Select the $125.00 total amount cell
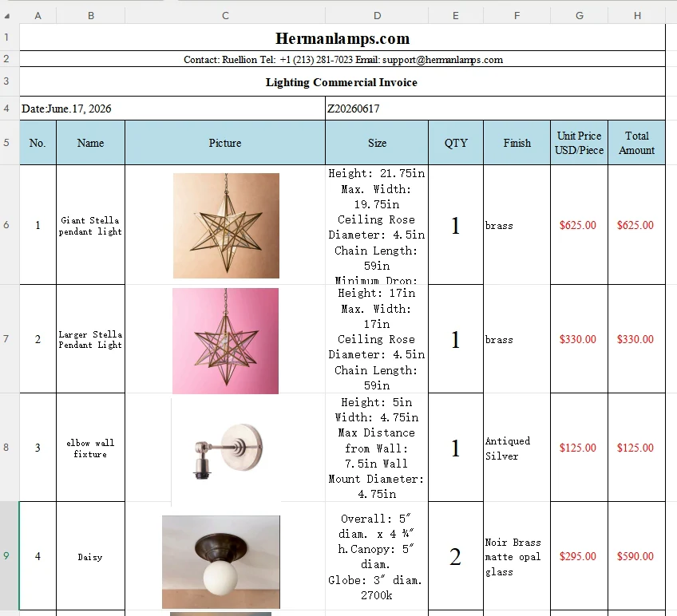 point(637,448)
